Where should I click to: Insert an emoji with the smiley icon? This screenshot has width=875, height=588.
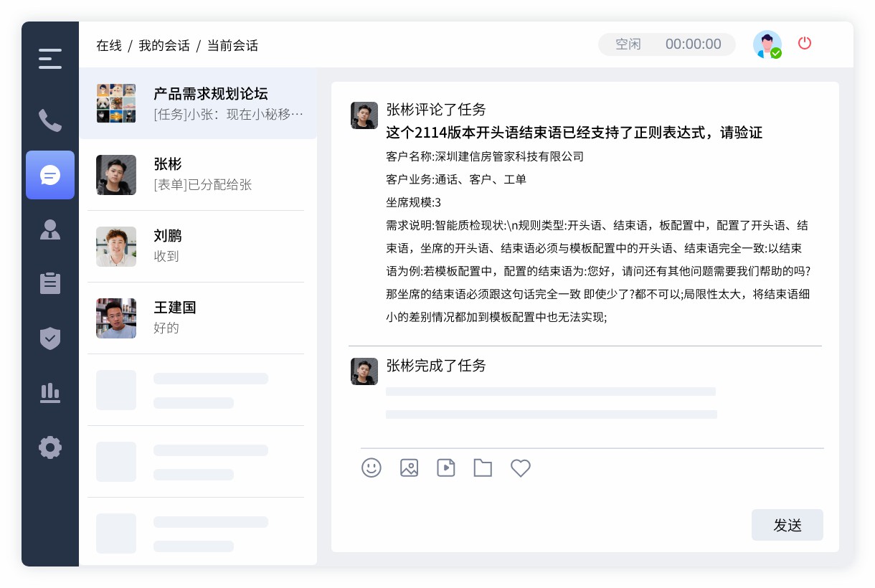tap(372, 468)
